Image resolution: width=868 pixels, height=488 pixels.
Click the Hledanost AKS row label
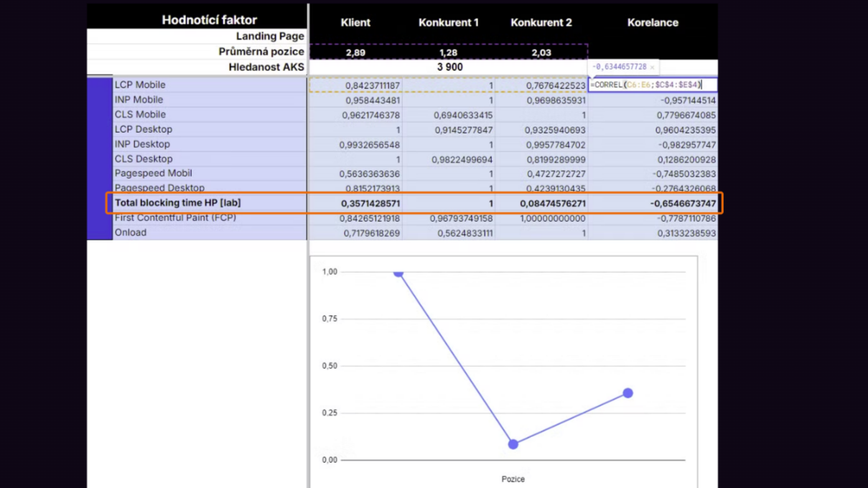click(x=266, y=67)
